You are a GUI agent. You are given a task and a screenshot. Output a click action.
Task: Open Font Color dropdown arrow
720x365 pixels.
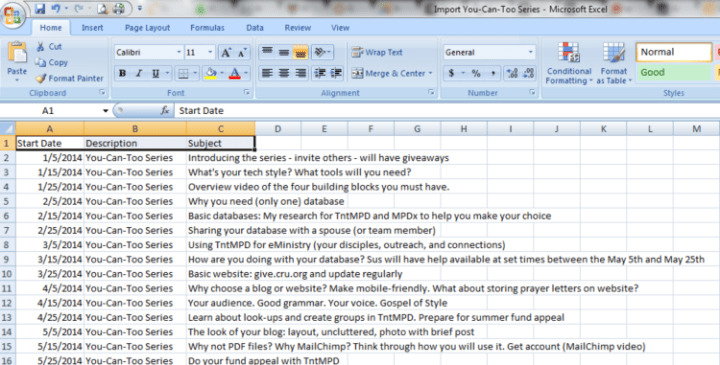pos(246,73)
